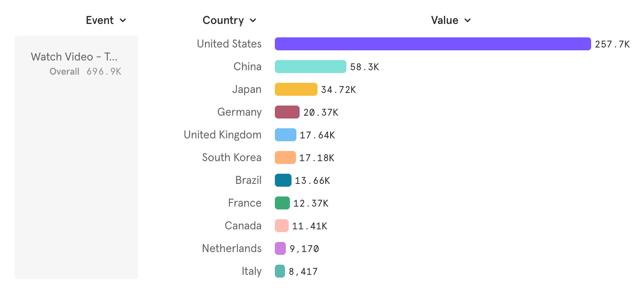Click the orange South Korea bar
The width and height of the screenshot is (644, 289).
click(x=285, y=157)
